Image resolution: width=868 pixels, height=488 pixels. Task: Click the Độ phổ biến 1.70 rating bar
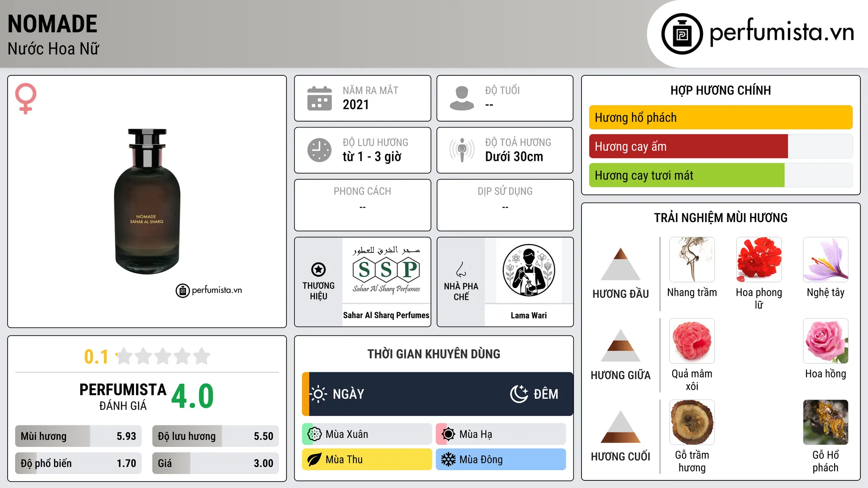coord(78,463)
